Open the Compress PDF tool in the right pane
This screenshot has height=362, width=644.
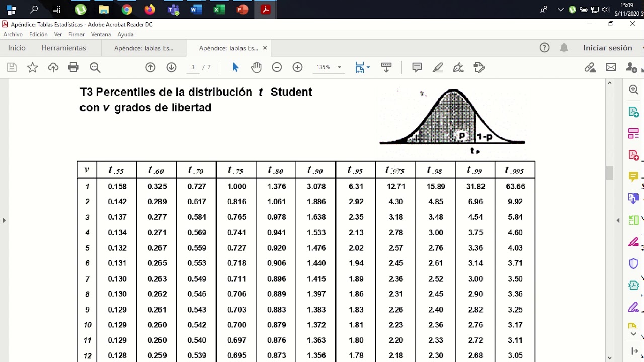pyautogui.click(x=633, y=285)
